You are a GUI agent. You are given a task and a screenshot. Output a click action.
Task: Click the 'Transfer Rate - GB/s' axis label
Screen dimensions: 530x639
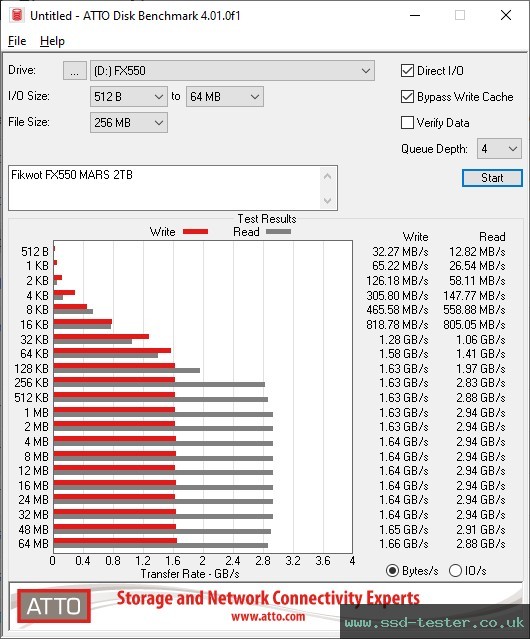[x=190, y=574]
